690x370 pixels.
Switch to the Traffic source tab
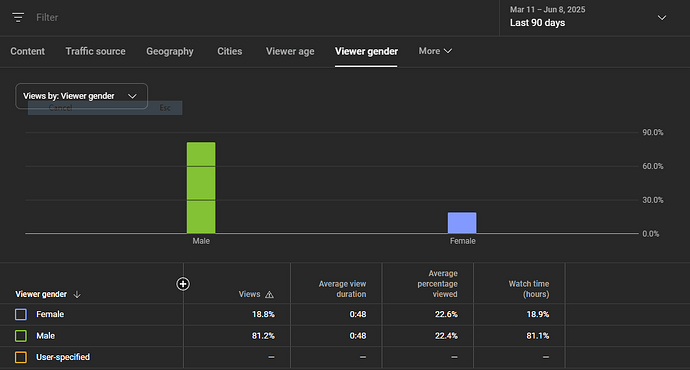coord(95,51)
